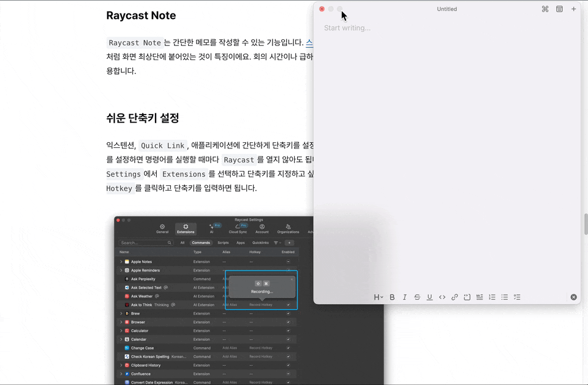Select Account tab in the Raycast Settings image
This screenshot has width=588, height=385.
262,229
